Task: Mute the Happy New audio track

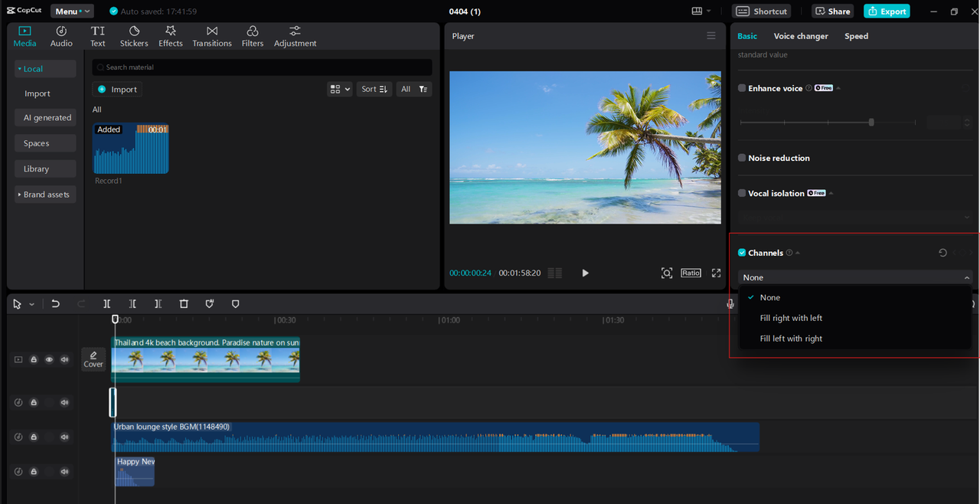Action: [65, 472]
